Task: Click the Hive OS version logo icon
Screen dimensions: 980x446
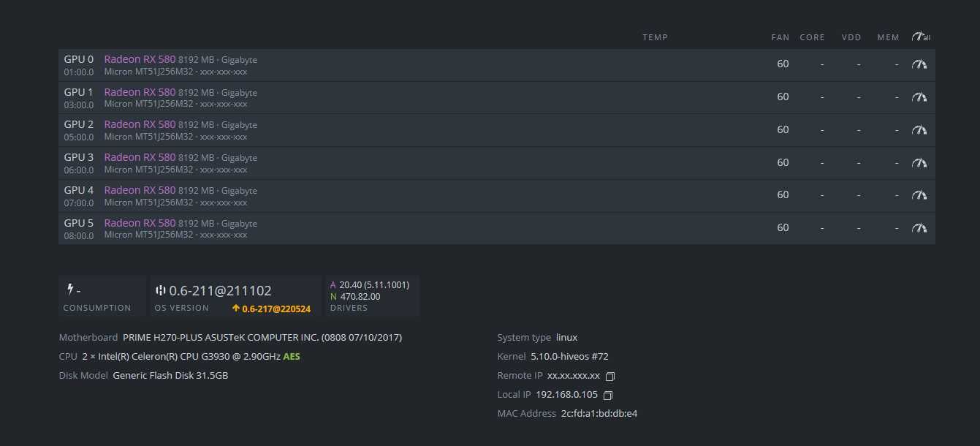Action: pyautogui.click(x=161, y=290)
